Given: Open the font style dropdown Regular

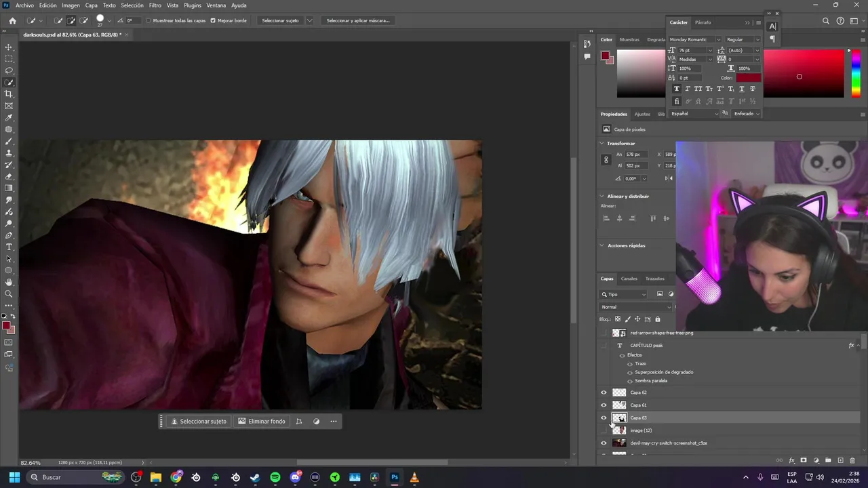Looking at the screenshot, I should [744, 40].
